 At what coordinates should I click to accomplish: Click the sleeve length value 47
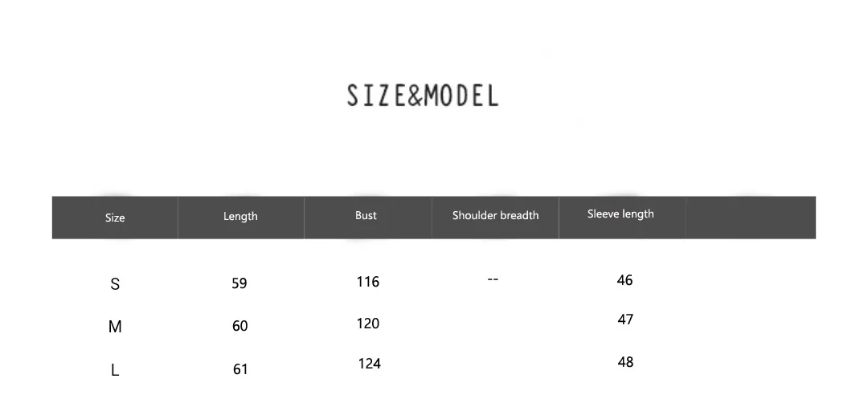tap(625, 319)
